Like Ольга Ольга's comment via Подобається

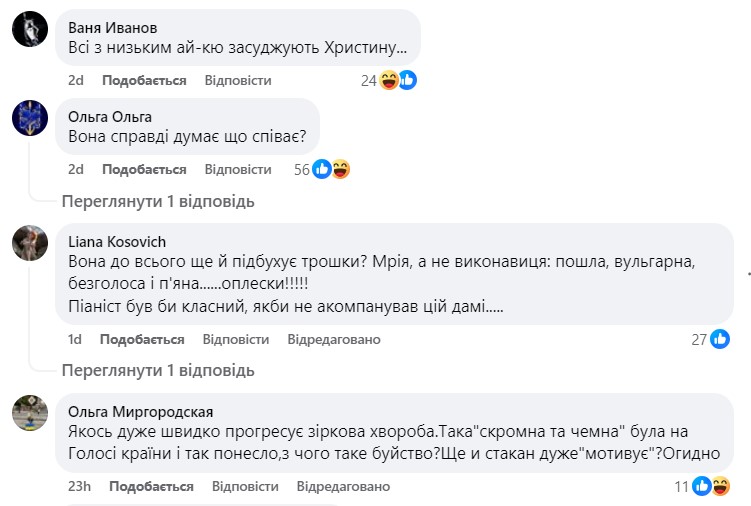coord(144,169)
